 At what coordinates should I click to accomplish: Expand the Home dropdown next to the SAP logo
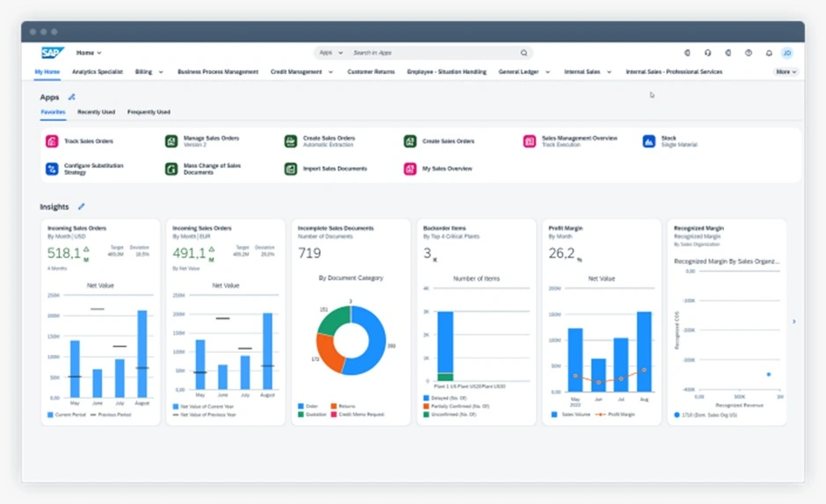point(89,53)
